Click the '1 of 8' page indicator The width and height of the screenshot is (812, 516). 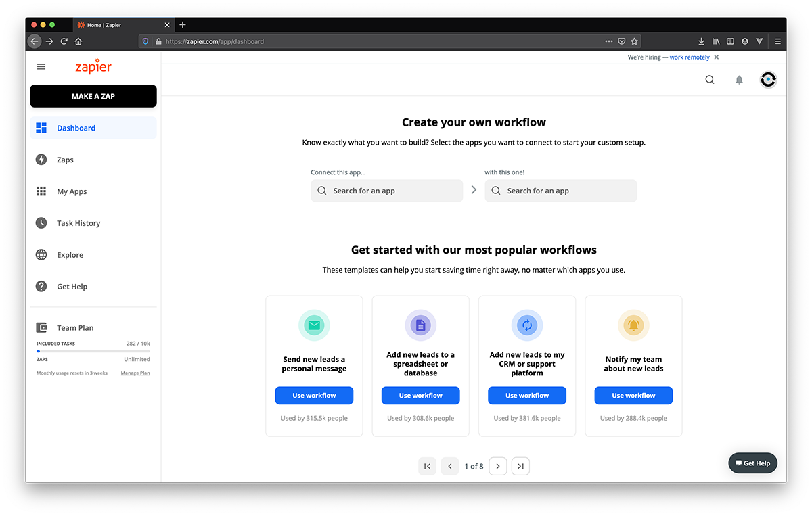pos(474,466)
